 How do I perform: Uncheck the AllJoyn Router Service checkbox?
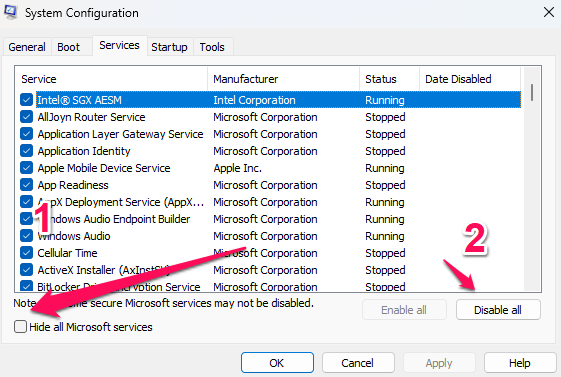tap(26, 117)
